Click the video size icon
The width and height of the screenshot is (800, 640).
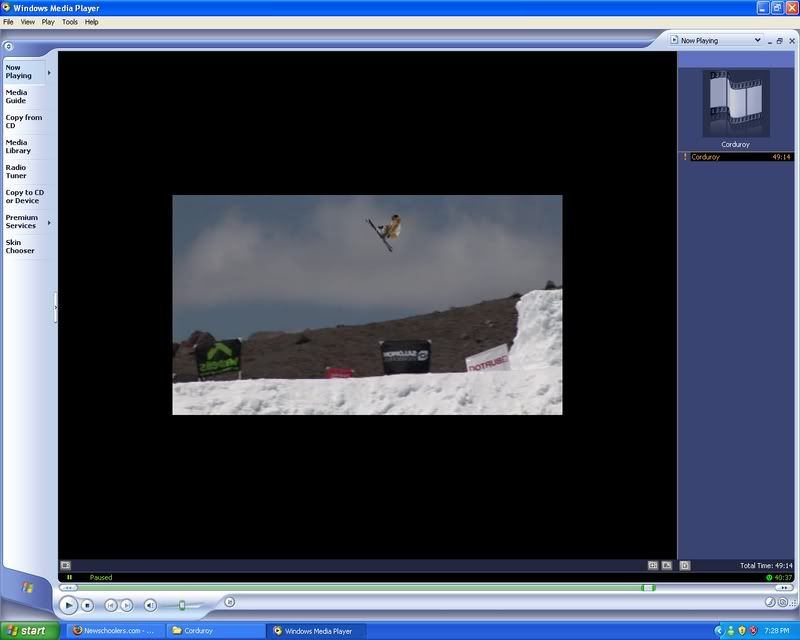pos(667,565)
